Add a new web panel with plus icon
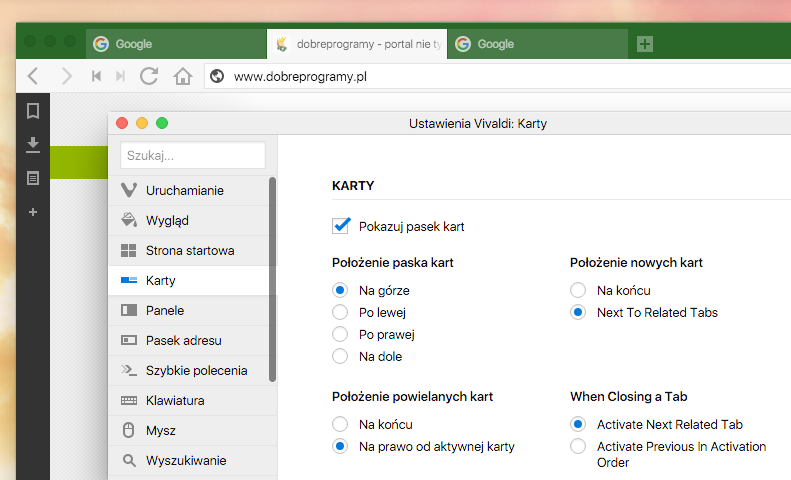791x480 pixels. pos(33,212)
